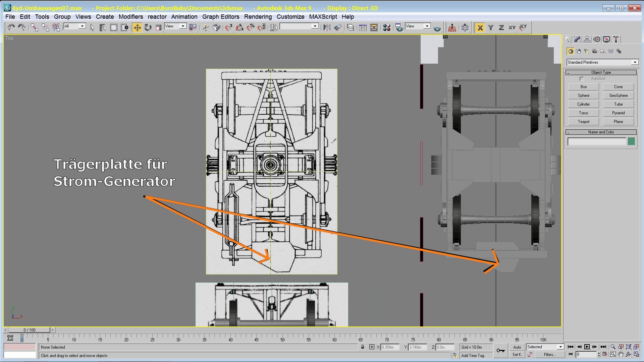Open the Layer Manager icon
644x362 pixels.
point(351,27)
